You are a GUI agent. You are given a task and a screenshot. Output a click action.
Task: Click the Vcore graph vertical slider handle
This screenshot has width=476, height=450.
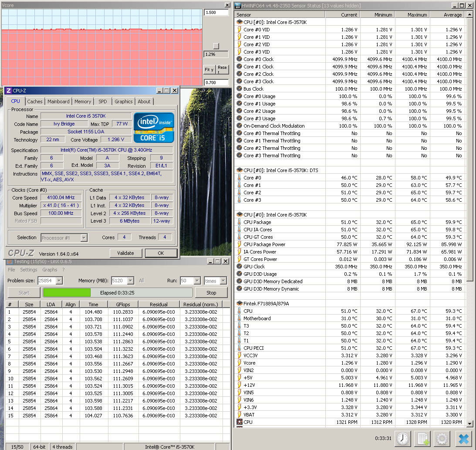[216, 46]
